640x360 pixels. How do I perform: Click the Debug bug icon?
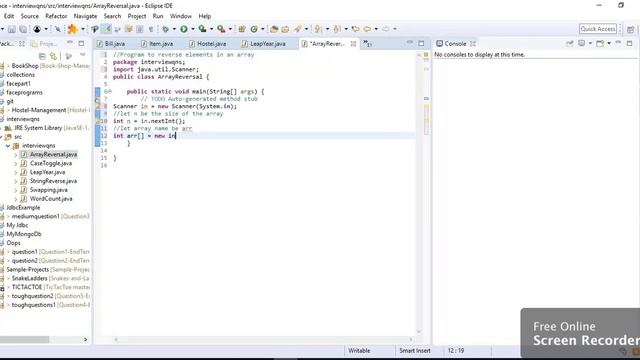165,29
